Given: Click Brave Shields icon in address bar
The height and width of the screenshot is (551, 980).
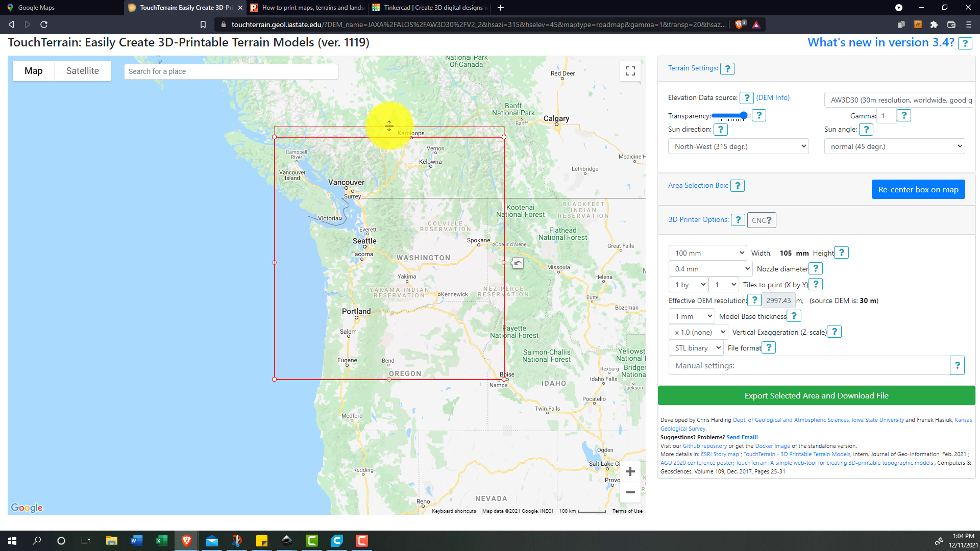Looking at the screenshot, I should [739, 24].
